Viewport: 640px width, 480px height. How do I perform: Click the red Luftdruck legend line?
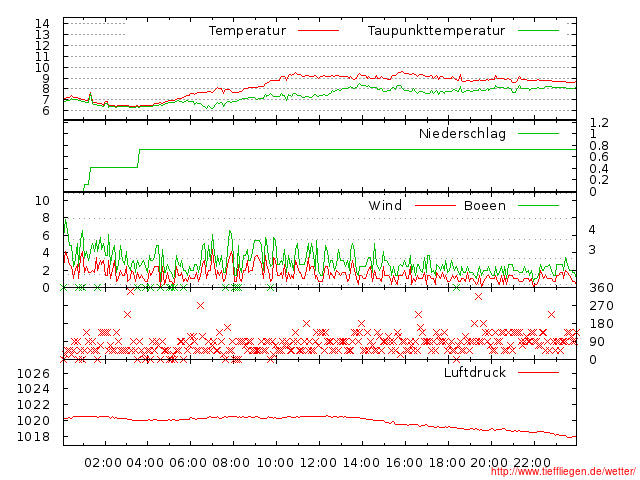pos(538,372)
